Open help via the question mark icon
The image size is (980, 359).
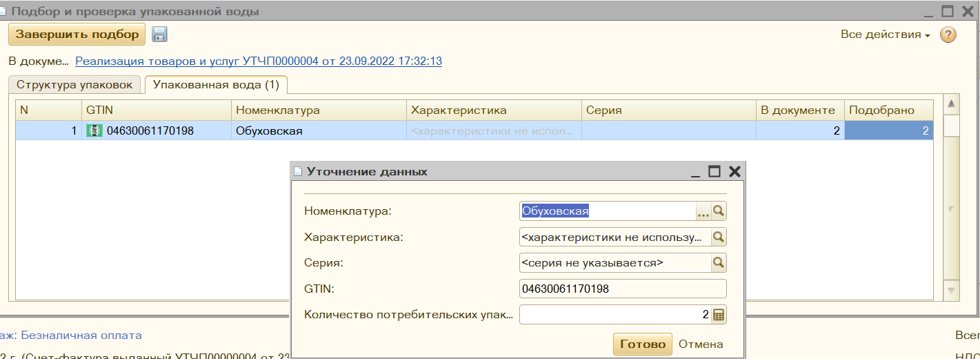(948, 35)
